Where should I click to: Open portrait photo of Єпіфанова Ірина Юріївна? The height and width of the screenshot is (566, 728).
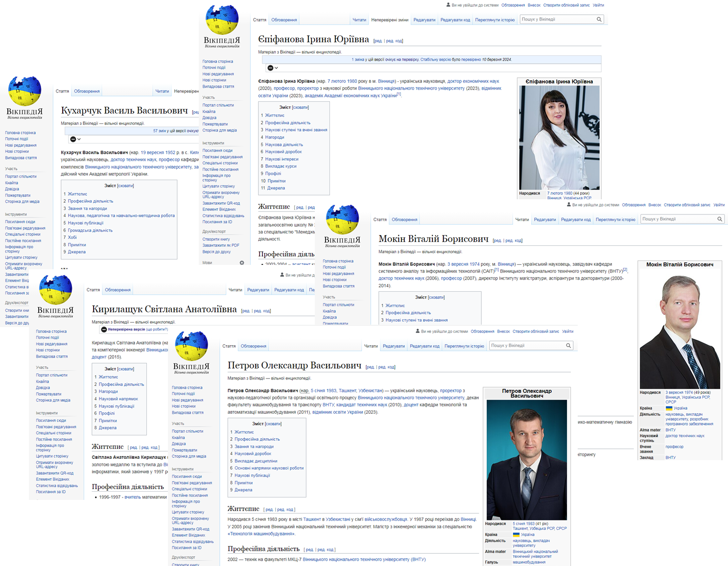click(559, 138)
